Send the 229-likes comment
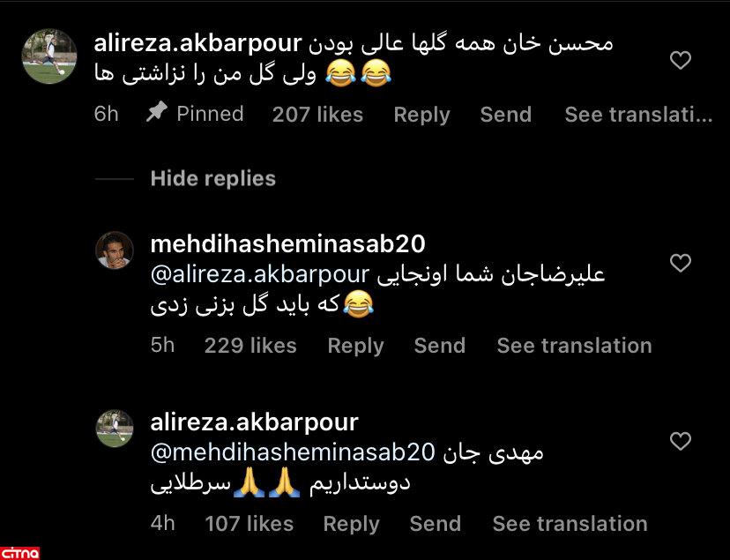The image size is (730, 560). (x=439, y=346)
